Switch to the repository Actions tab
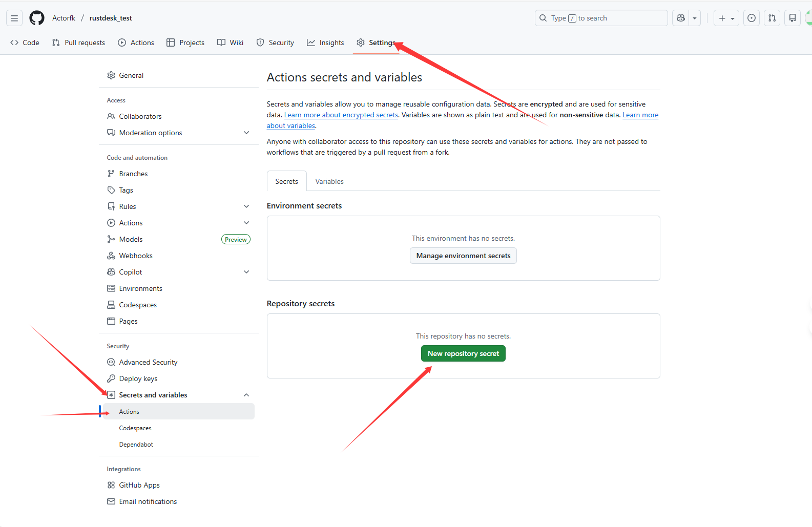 pyautogui.click(x=136, y=43)
